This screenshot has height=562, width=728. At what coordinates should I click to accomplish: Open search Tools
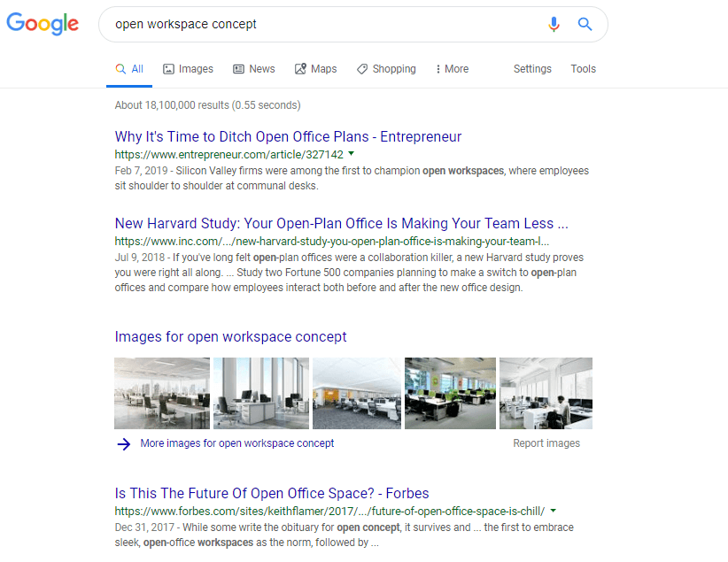pos(583,69)
